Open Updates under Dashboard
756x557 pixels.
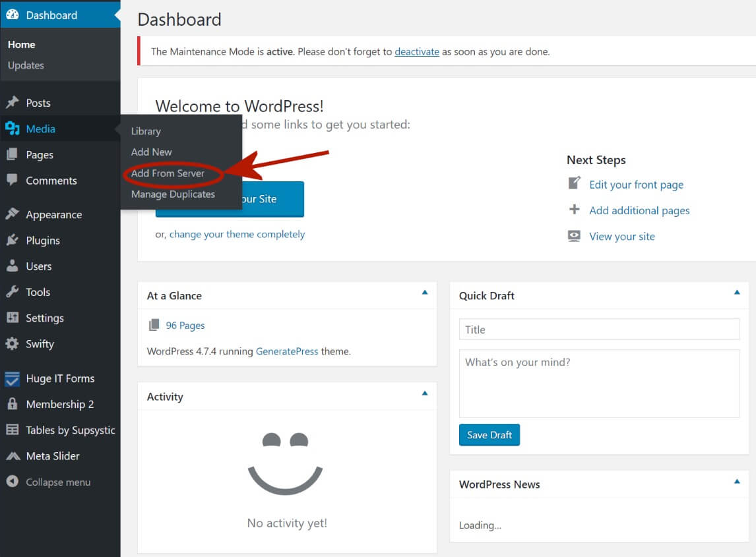pyautogui.click(x=26, y=65)
